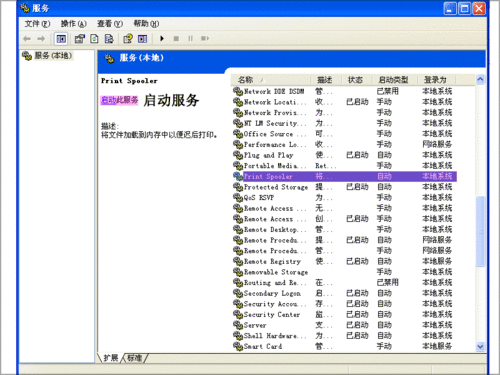This screenshot has width=500, height=375.
Task: Select the Network Locati... service row
Action: 344,102
